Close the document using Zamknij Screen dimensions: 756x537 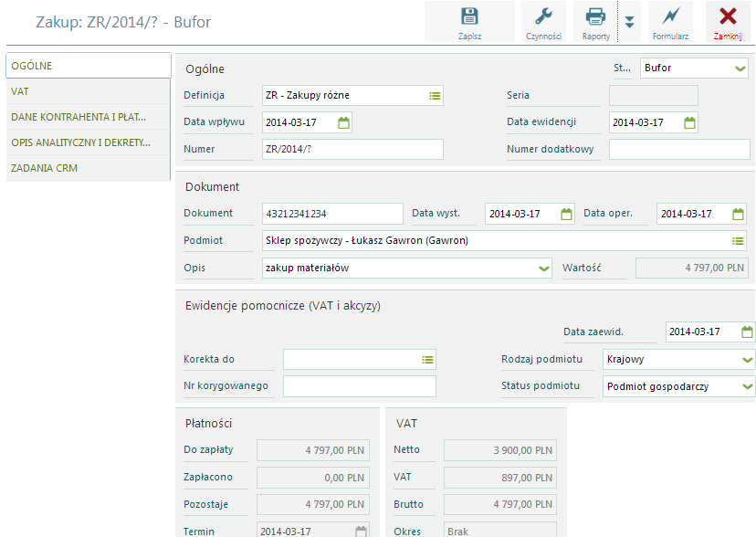pos(728,22)
